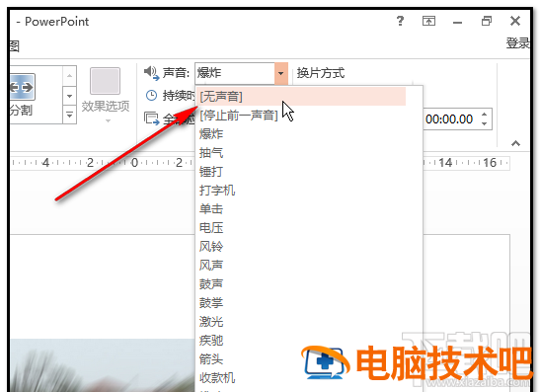Image resolution: width=540 pixels, height=392 pixels.
Task: Expand the sound dropdown arrow
Action: (281, 73)
